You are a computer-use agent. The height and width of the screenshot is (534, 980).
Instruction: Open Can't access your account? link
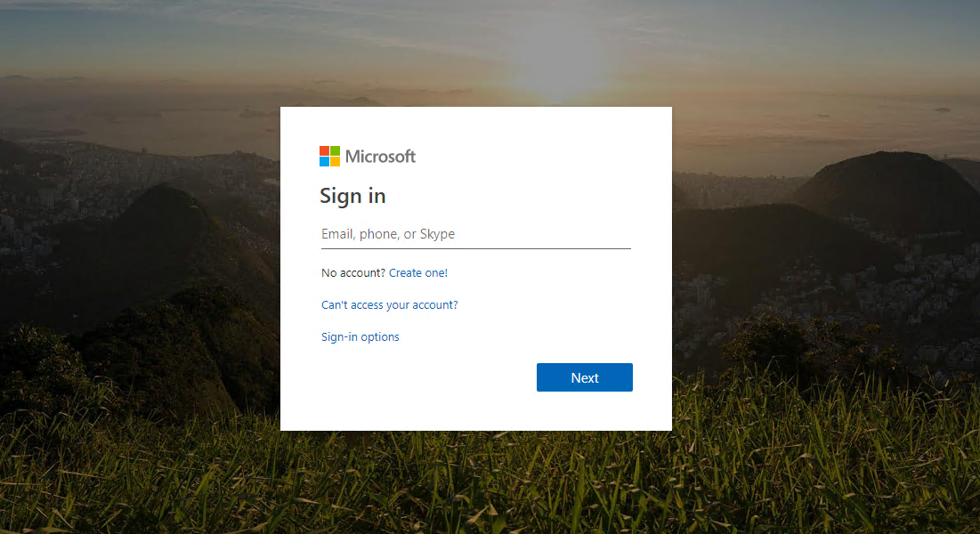[x=389, y=304]
